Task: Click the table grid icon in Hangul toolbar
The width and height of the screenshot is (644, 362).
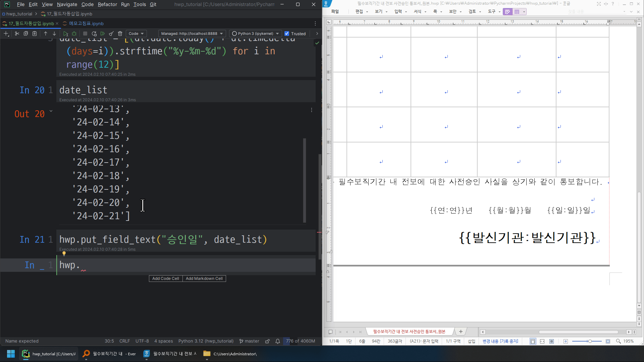Action: (517, 12)
